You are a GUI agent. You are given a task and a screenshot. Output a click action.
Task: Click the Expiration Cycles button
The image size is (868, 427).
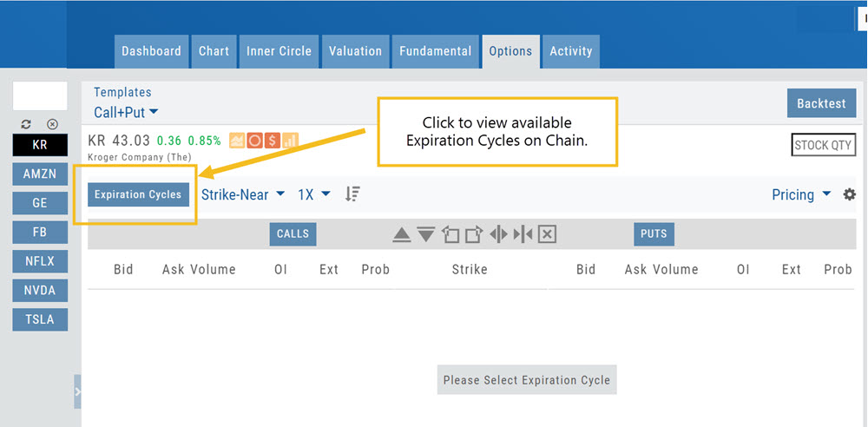click(x=138, y=194)
